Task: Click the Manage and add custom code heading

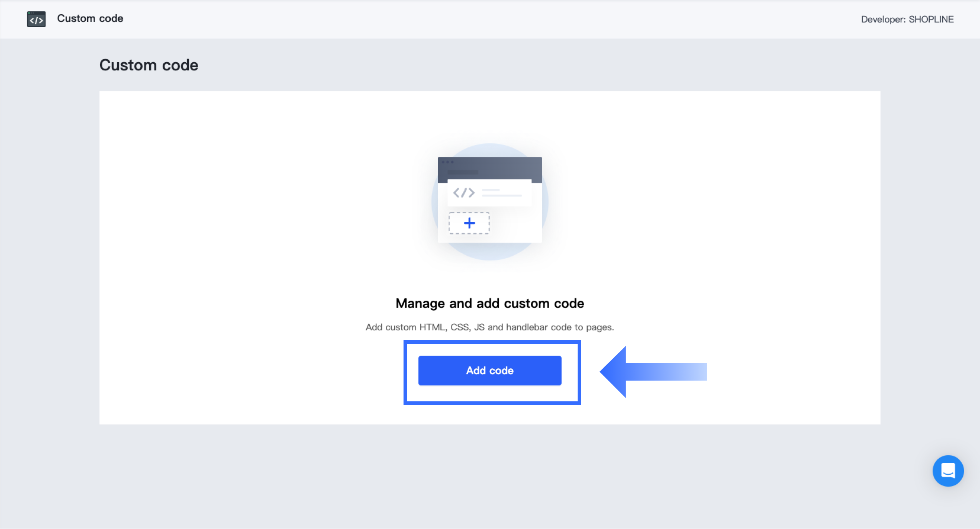Action: [490, 303]
